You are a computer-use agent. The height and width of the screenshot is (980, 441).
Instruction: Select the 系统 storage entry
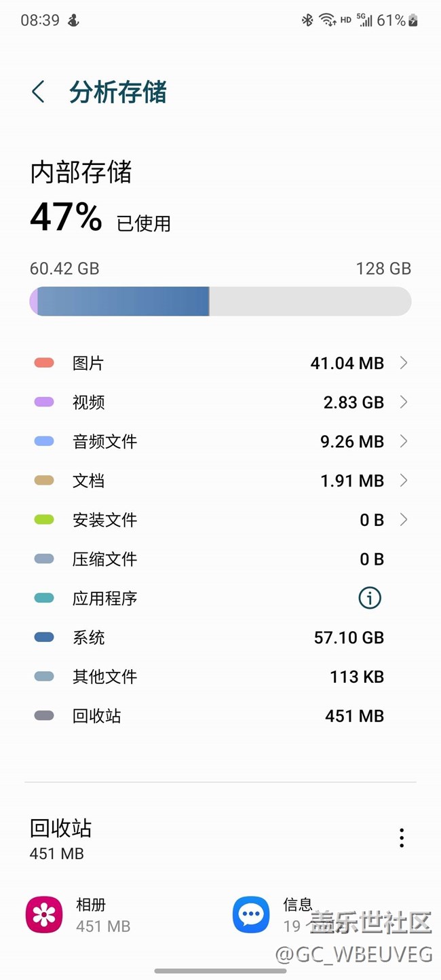pyautogui.click(x=220, y=637)
